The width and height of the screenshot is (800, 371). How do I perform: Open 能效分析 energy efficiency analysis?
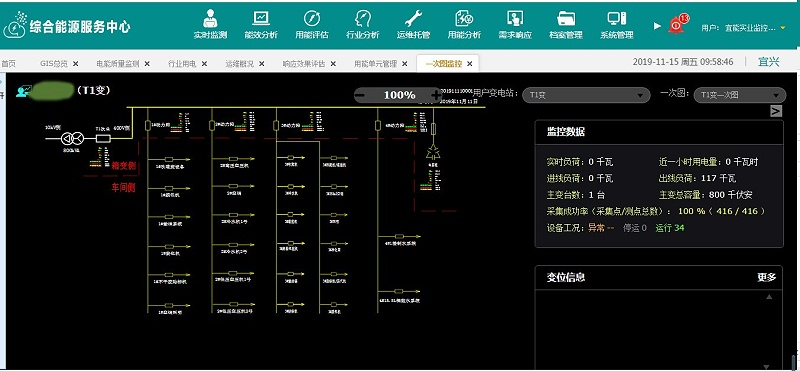pos(261,24)
